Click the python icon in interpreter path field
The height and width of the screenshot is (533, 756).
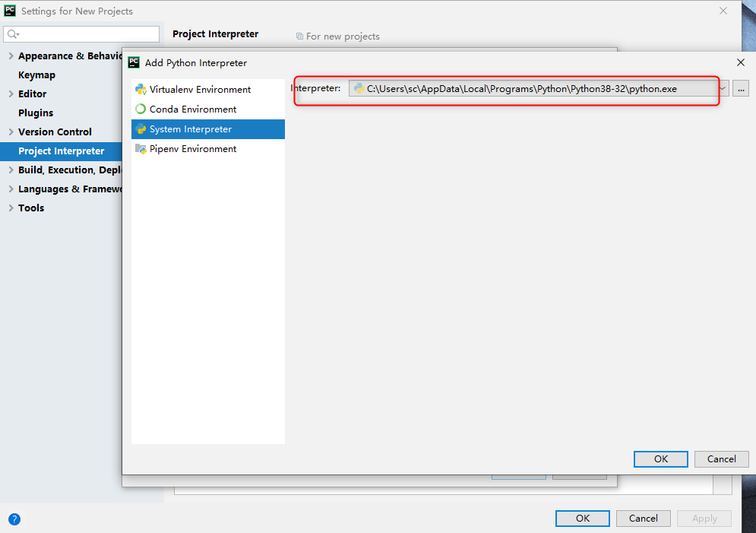[x=359, y=88]
